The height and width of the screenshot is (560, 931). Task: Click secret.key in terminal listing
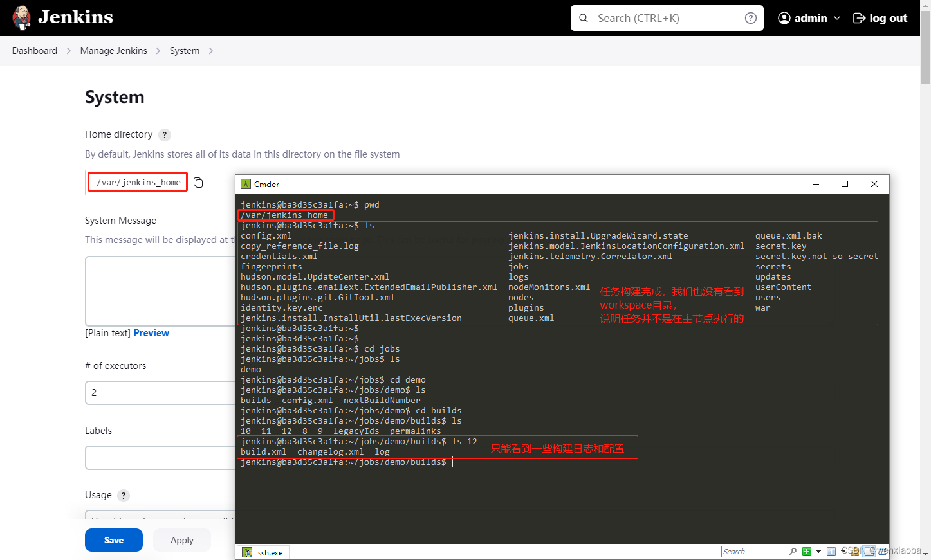pos(781,246)
